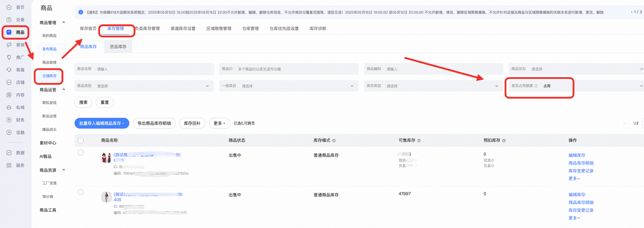Click previous page arrow beside 1/2
This screenshot has width=644, height=228.
click(x=625, y=123)
